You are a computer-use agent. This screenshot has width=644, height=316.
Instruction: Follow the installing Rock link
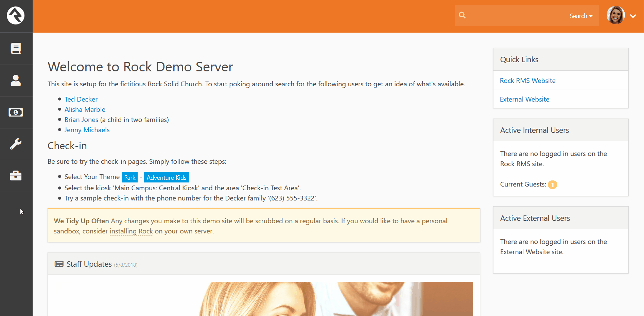click(131, 231)
